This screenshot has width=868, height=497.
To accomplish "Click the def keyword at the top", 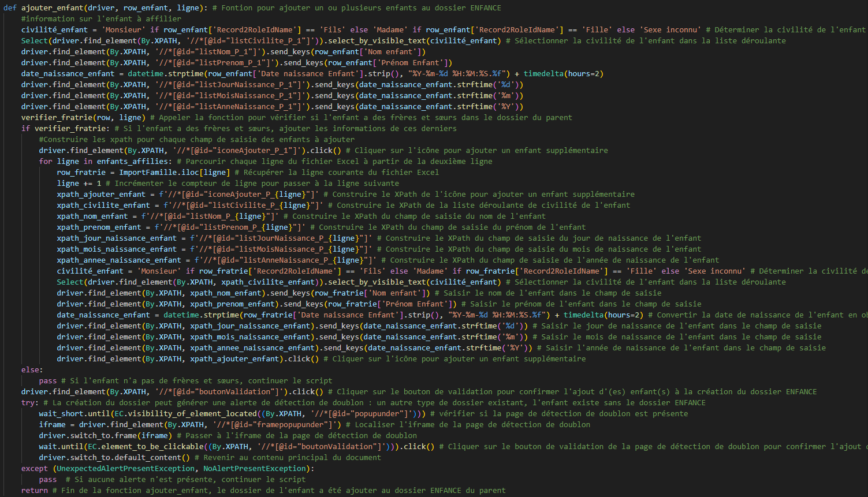I will point(10,8).
